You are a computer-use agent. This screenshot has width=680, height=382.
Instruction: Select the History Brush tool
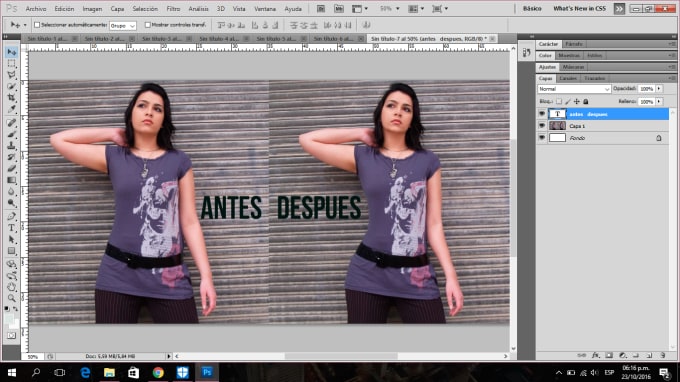(x=11, y=157)
